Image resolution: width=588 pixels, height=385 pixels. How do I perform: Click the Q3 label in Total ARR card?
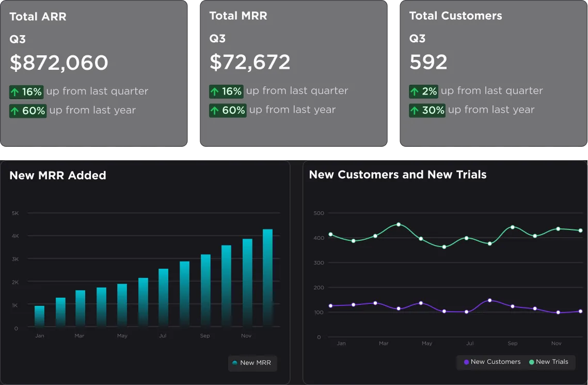(18, 39)
